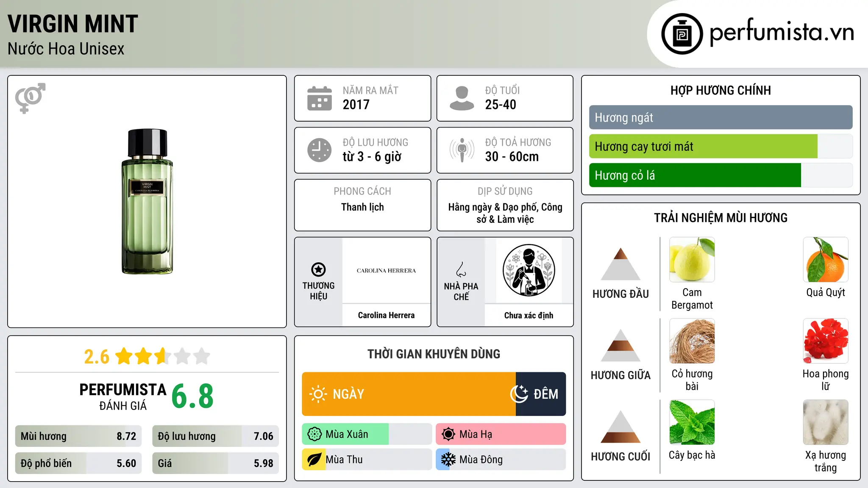Click the style value Thanh lịch
Screen dimensions: 868x488
coord(362,207)
